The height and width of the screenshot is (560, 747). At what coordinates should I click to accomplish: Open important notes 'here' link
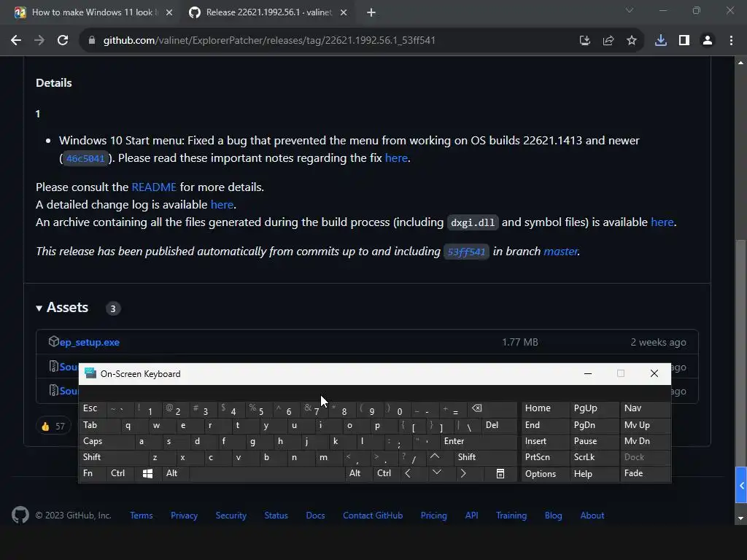point(396,158)
